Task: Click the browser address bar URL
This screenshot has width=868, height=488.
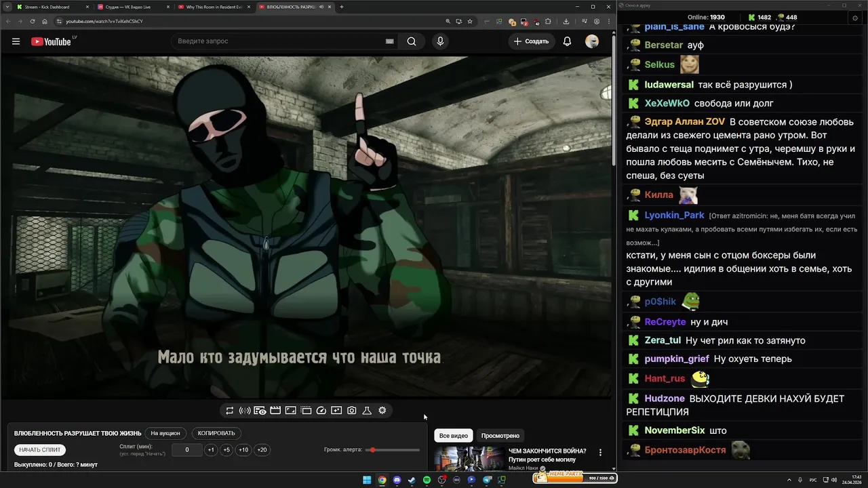Action: click(x=104, y=21)
